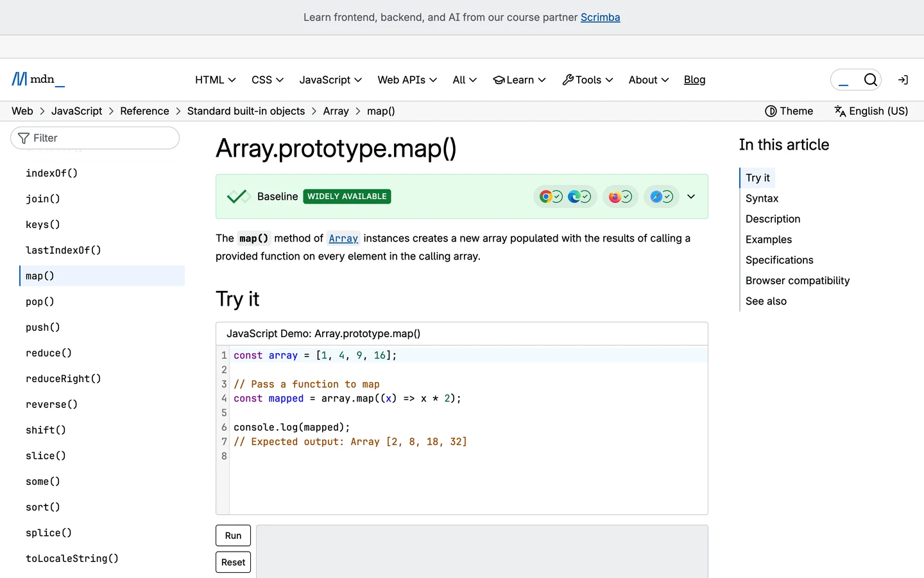Follow the Scrimba partner link

click(600, 17)
